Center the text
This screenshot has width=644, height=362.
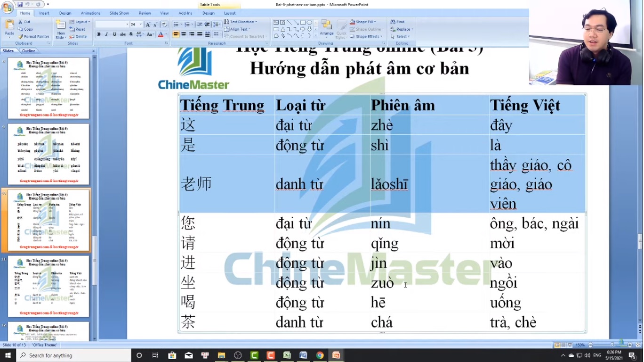point(184,34)
